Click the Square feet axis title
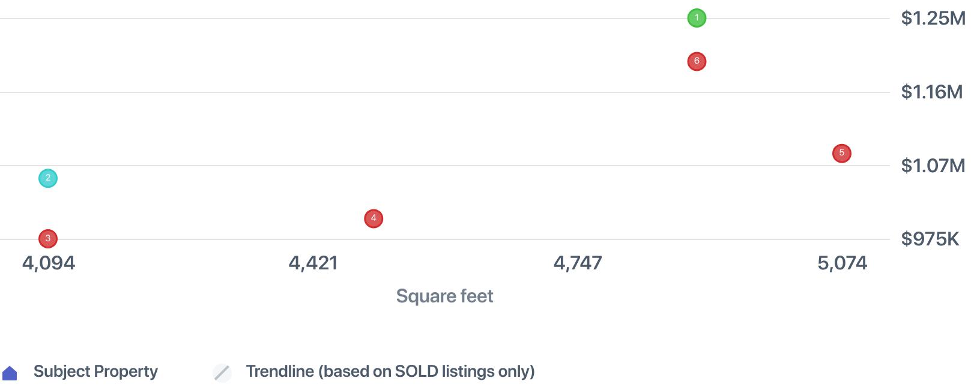980x390 pixels. 444,296
